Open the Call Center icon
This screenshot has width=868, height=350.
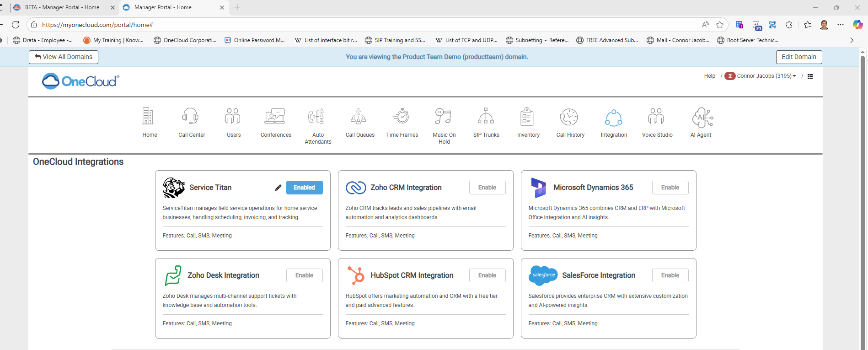191,117
